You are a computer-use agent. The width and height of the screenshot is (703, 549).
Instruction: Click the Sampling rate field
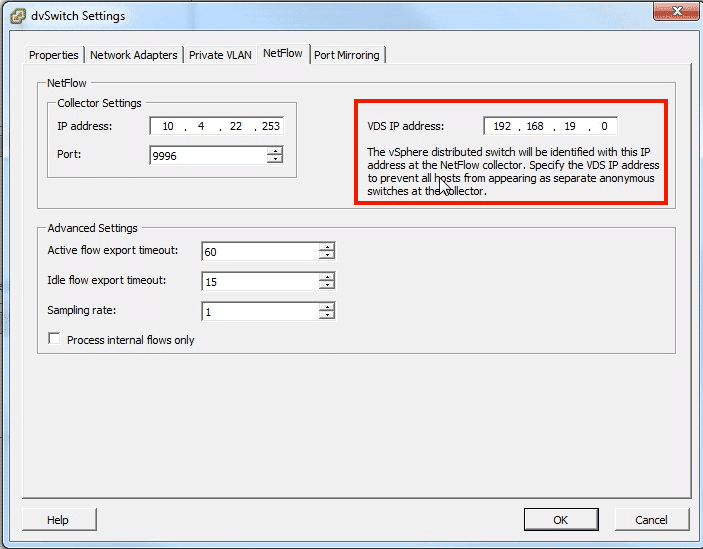tap(261, 311)
